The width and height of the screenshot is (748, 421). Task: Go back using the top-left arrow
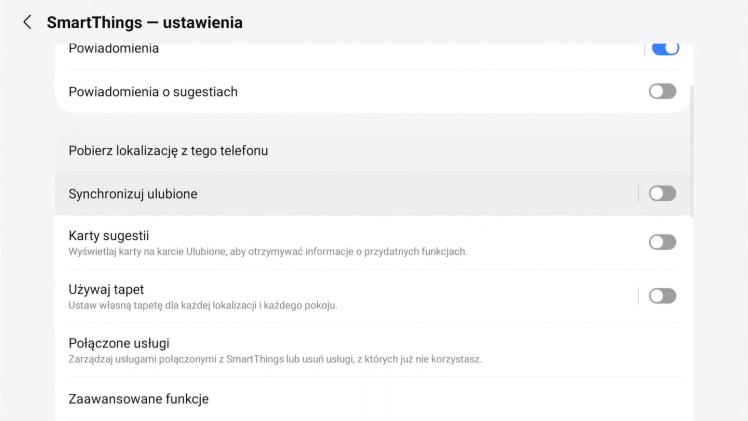[x=27, y=22]
